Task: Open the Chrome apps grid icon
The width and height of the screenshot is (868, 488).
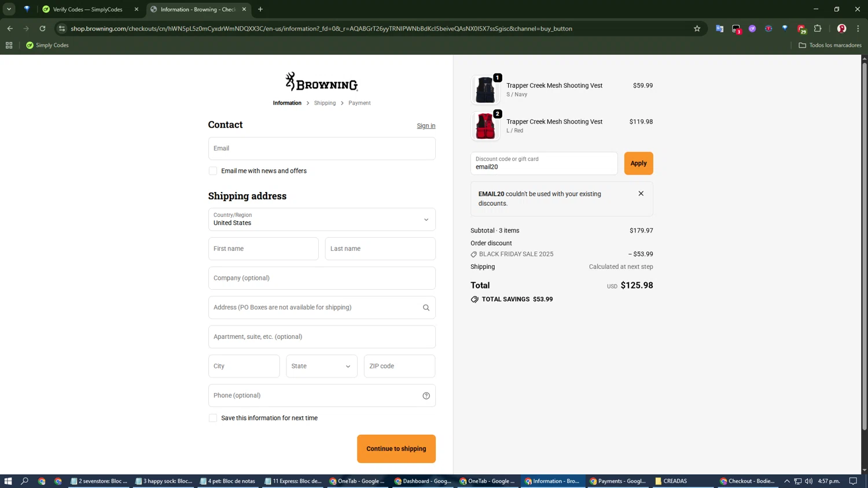Action: (x=9, y=45)
